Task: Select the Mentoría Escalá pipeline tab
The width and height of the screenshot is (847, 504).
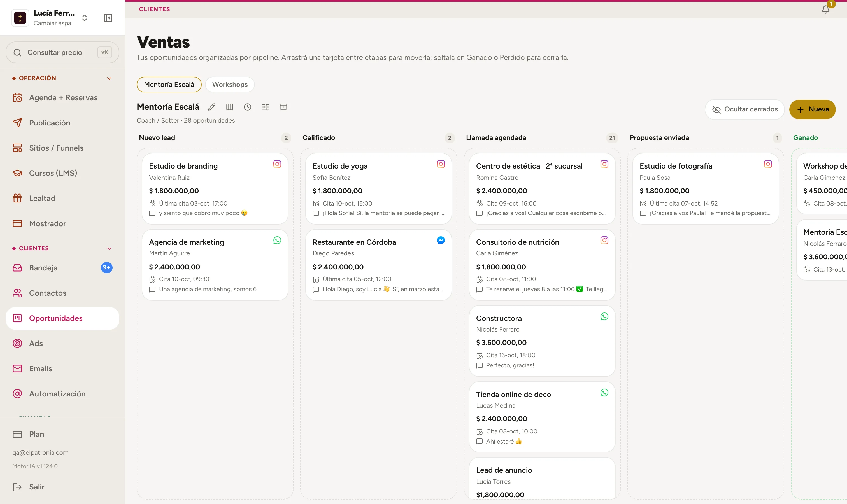Action: click(x=169, y=85)
